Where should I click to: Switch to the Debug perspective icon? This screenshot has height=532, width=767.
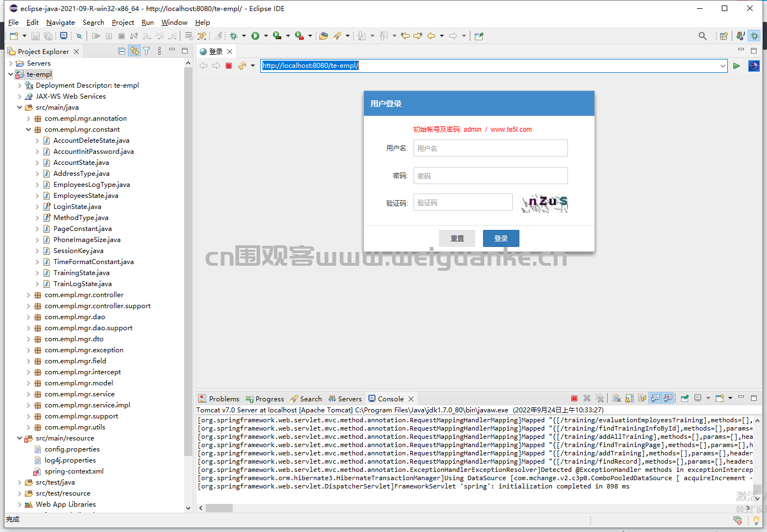(754, 36)
